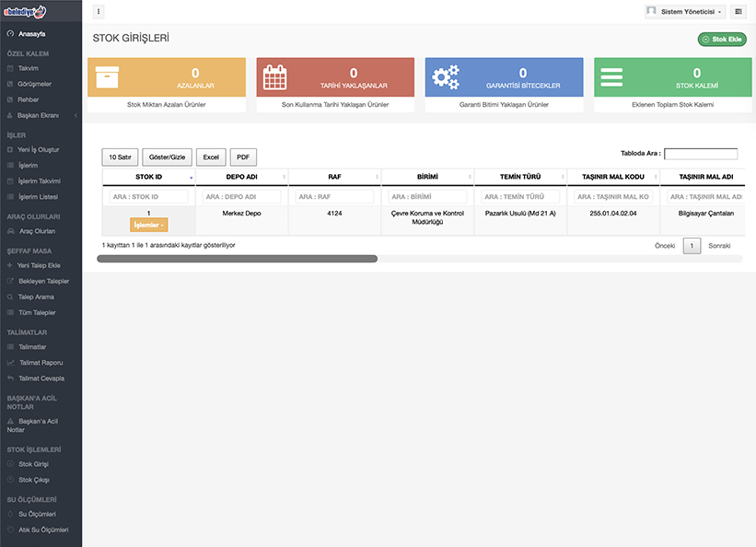The height and width of the screenshot is (547, 756).
Task: Open Anasayfa from the sidebar
Action: click(32, 34)
